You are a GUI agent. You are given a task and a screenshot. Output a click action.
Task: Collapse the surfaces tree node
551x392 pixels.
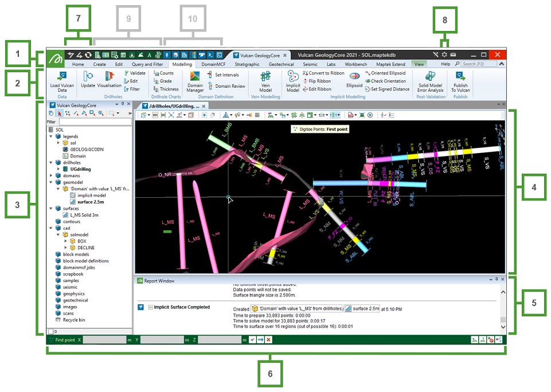(x=51, y=208)
